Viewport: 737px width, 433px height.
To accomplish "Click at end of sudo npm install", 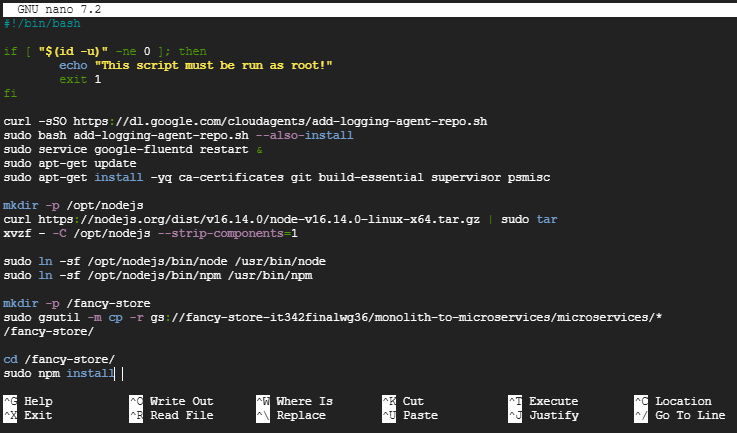I will tap(116, 373).
